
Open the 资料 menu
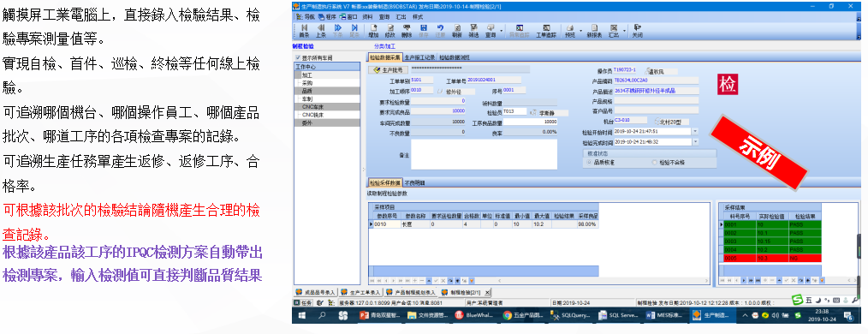click(x=367, y=16)
